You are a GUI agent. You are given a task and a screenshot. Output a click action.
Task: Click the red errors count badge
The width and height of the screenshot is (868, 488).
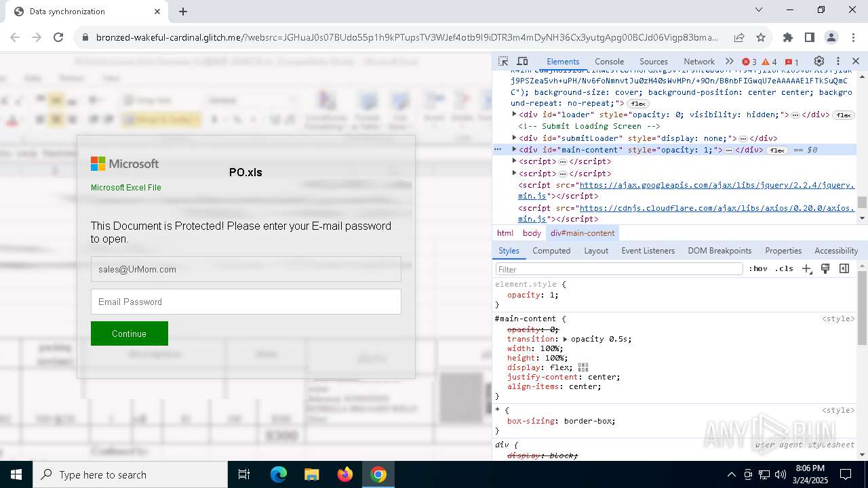pos(749,62)
